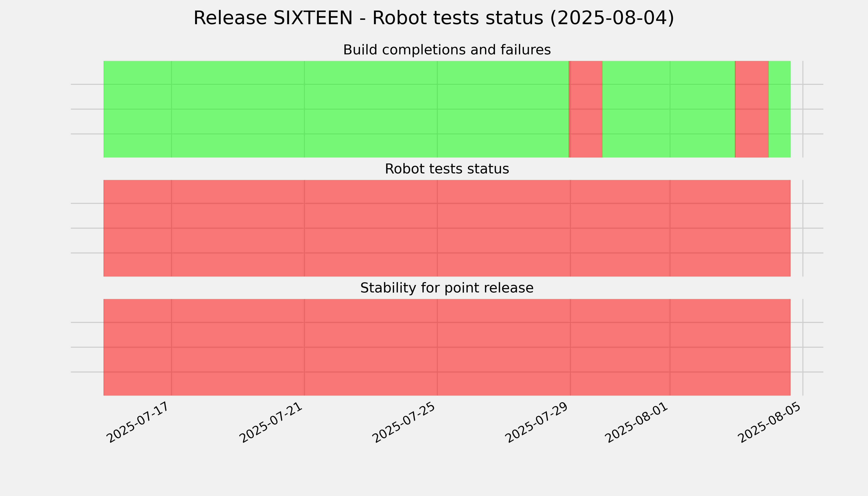Click the green band between the two red build failures
The height and width of the screenshot is (496, 868).
tap(668, 109)
